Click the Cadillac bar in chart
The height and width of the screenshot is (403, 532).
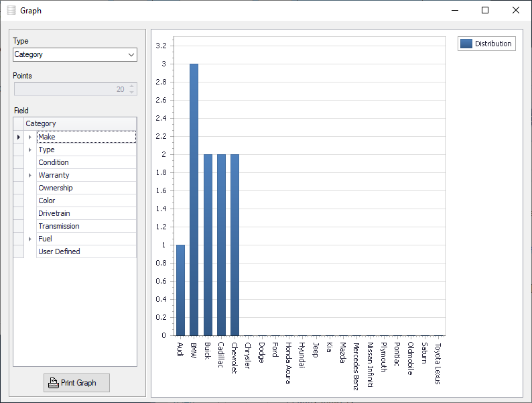[221, 245]
